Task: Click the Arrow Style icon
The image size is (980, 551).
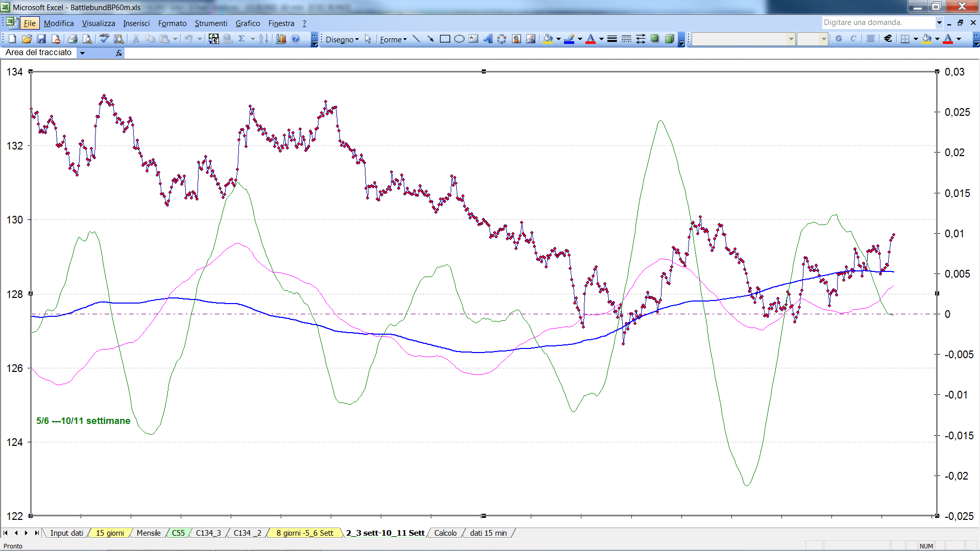Action: click(641, 39)
